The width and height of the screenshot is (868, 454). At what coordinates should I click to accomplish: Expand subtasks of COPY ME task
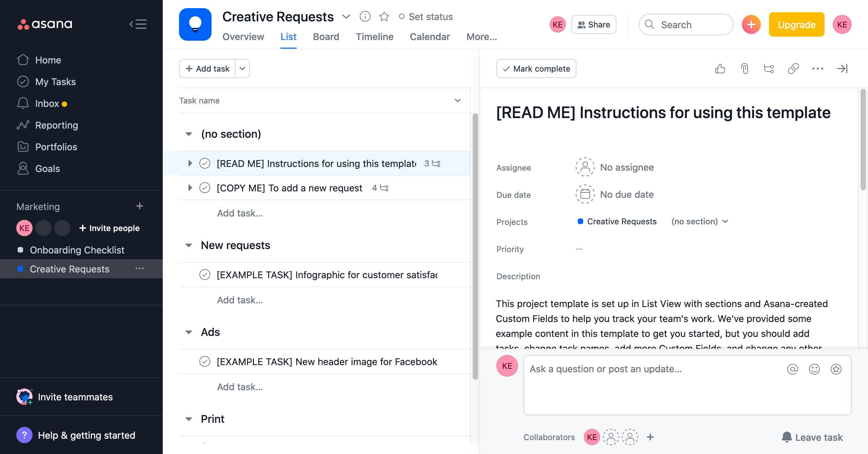tap(190, 188)
